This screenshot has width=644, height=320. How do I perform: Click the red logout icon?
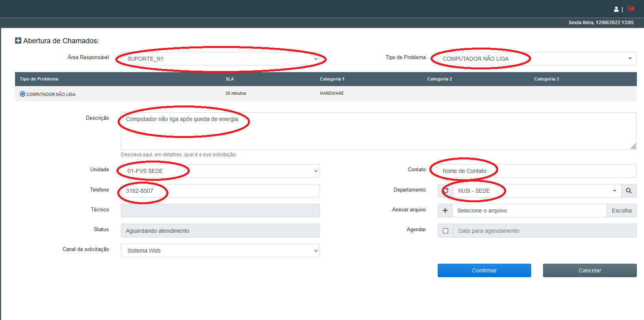631,8
